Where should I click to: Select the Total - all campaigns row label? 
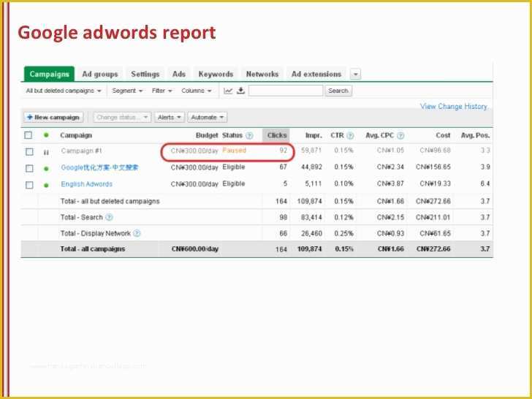(x=93, y=249)
